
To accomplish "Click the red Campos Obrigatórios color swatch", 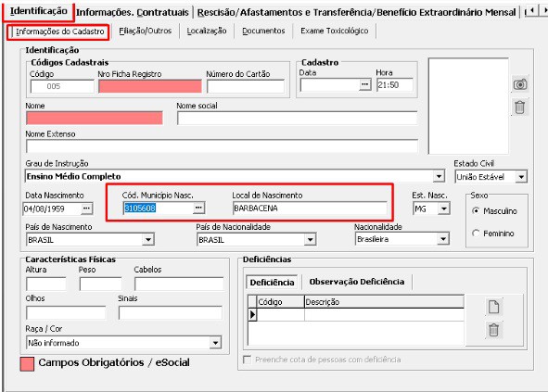I will pyautogui.click(x=27, y=363).
